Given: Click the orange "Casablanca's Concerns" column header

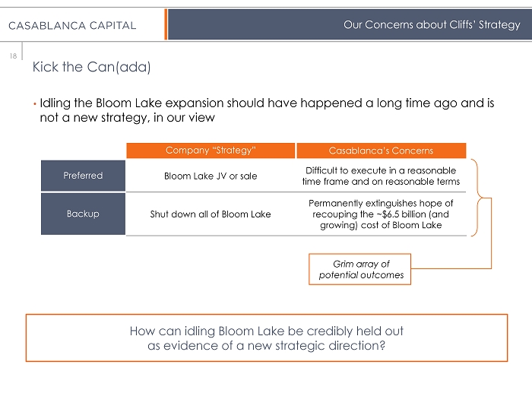Looking at the screenshot, I should pyautogui.click(x=381, y=151).
